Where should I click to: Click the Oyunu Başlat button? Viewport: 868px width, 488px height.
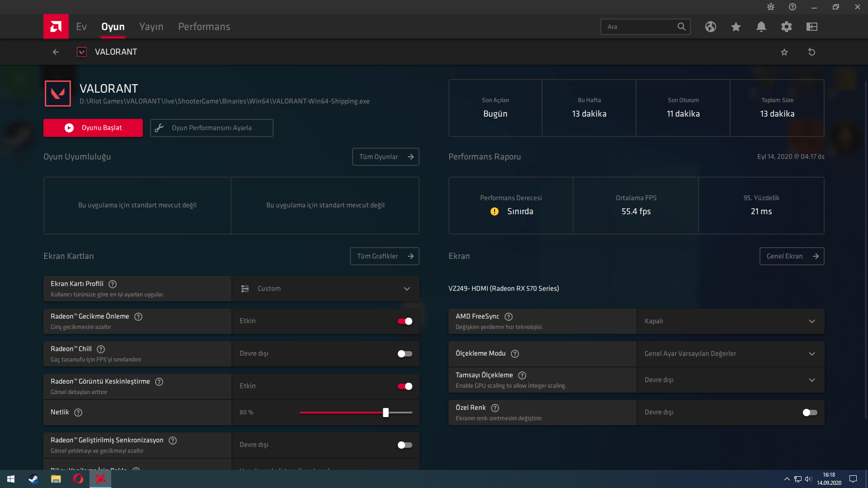93,128
